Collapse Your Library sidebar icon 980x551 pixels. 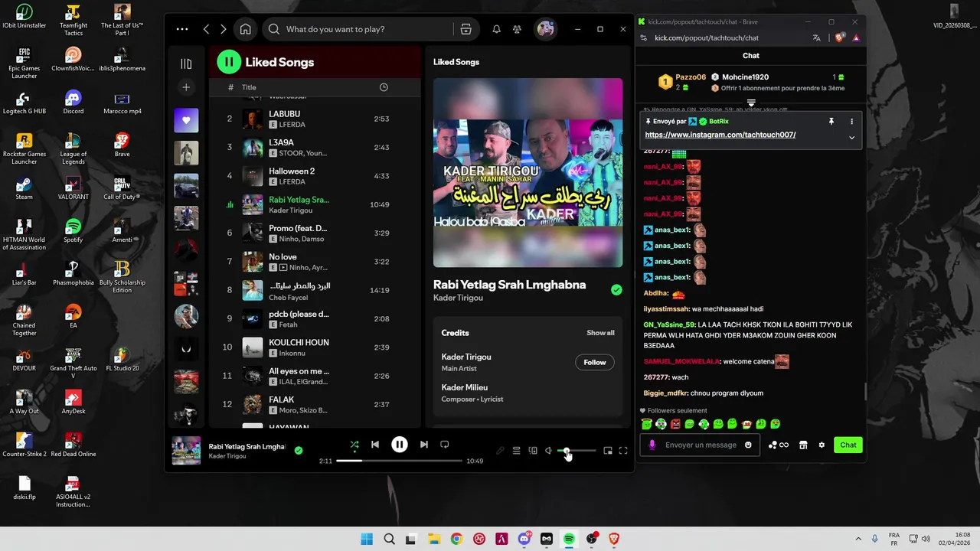(x=186, y=64)
